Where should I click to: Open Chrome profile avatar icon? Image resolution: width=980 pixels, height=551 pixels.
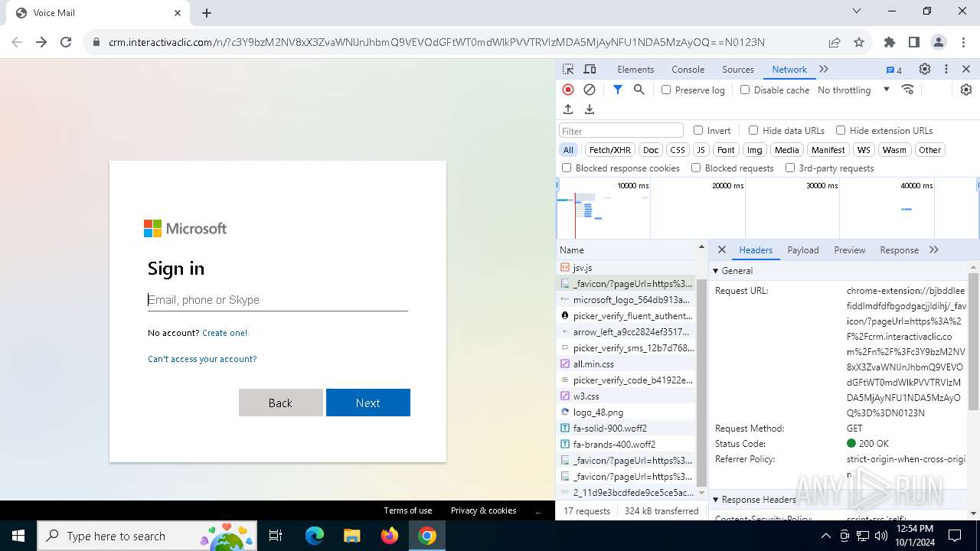pos(939,42)
